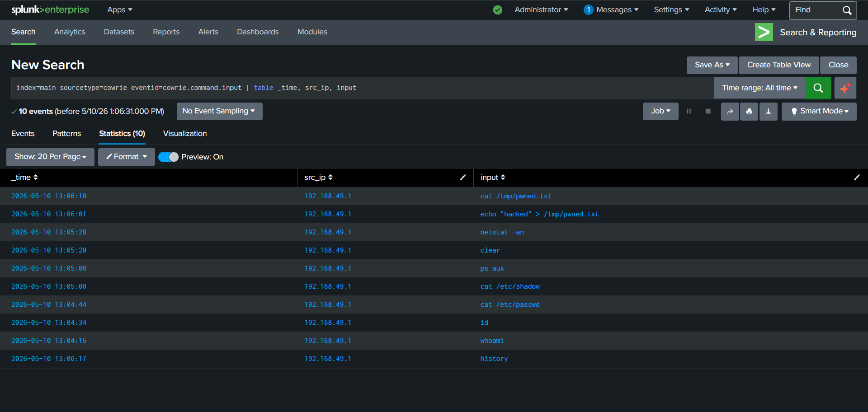Screen dimensions: 868x412
Task: Open No Event Sampling dropdown
Action: coord(219,111)
